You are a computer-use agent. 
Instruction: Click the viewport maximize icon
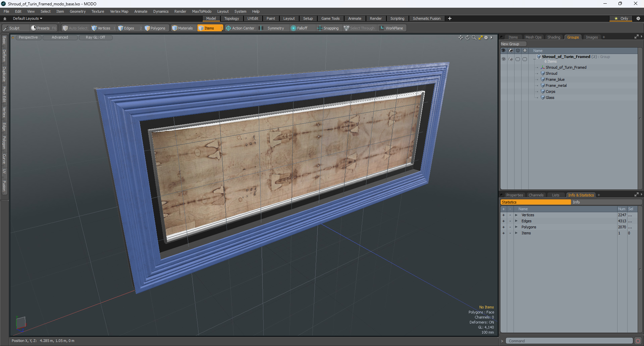click(x=480, y=38)
